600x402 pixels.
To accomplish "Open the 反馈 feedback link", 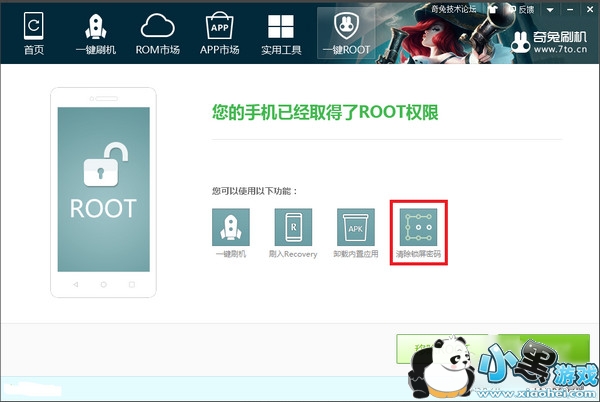I will point(521,10).
